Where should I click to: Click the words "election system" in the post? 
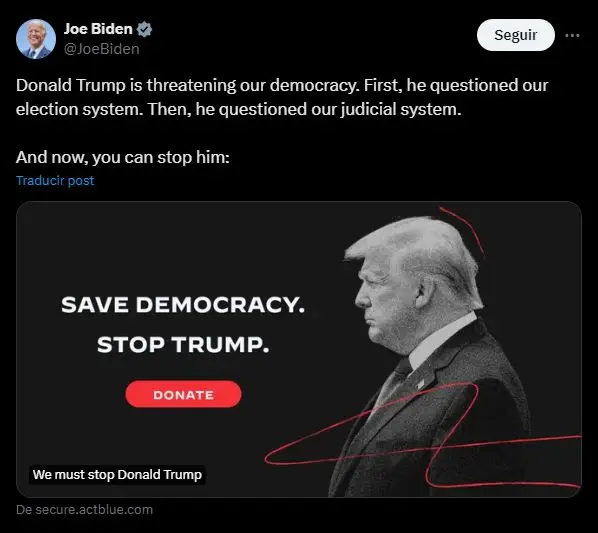click(x=79, y=109)
